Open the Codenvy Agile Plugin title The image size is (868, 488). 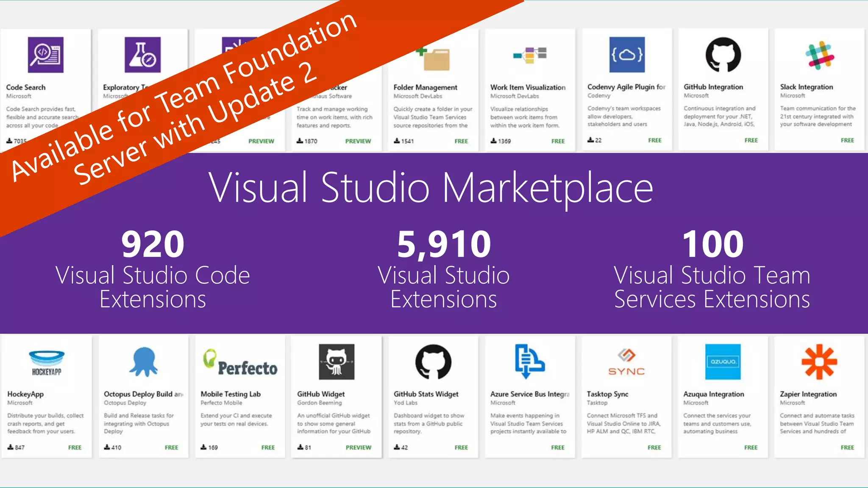pos(626,87)
